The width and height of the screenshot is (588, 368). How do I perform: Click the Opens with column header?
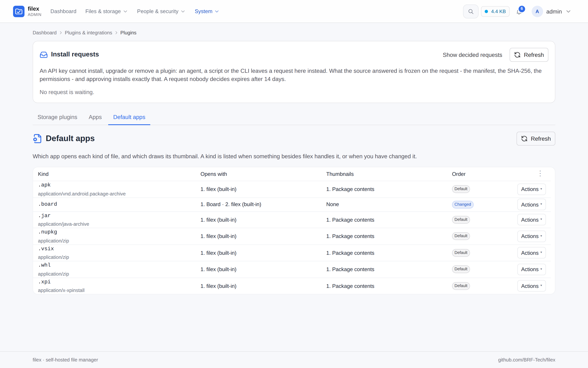[x=214, y=174]
